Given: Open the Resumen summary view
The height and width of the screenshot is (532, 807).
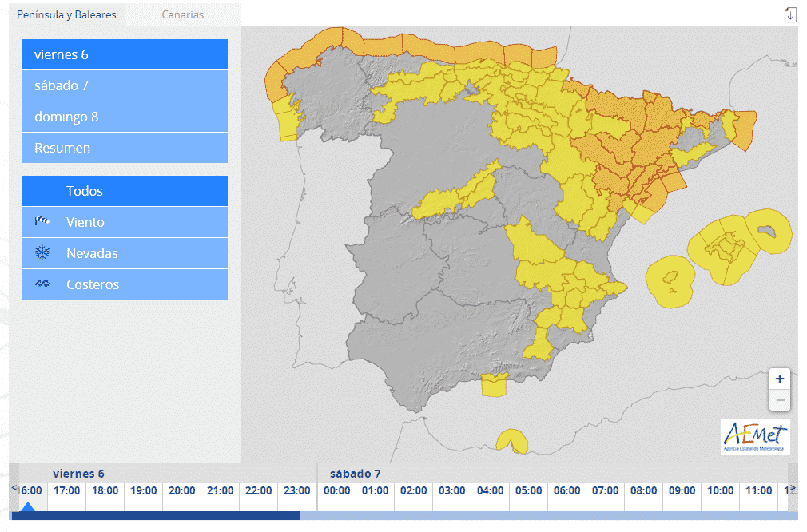Looking at the screenshot, I should [x=125, y=148].
